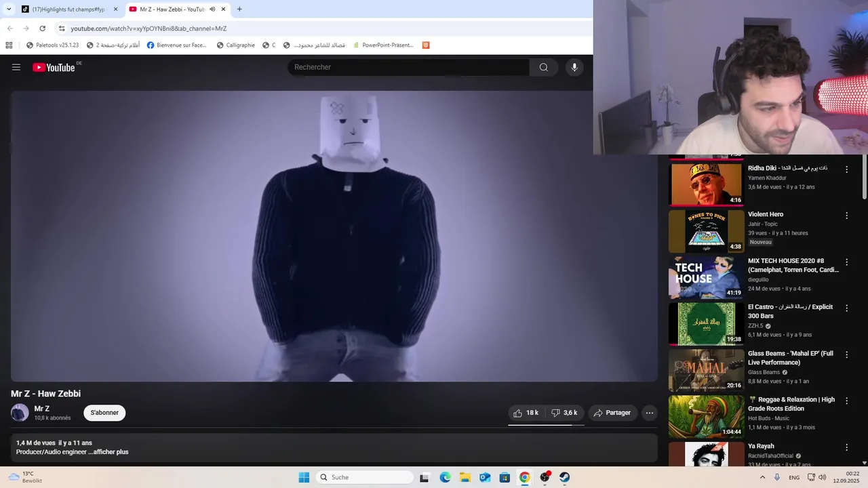Open options menu for Reggae & Relaxation
This screenshot has width=868, height=488.
click(x=846, y=401)
